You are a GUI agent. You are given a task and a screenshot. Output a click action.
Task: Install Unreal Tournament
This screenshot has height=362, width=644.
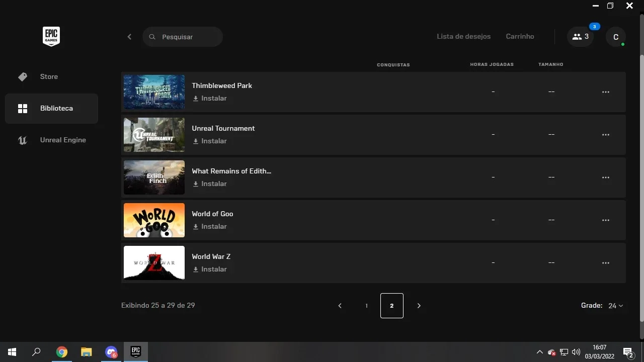point(210,141)
